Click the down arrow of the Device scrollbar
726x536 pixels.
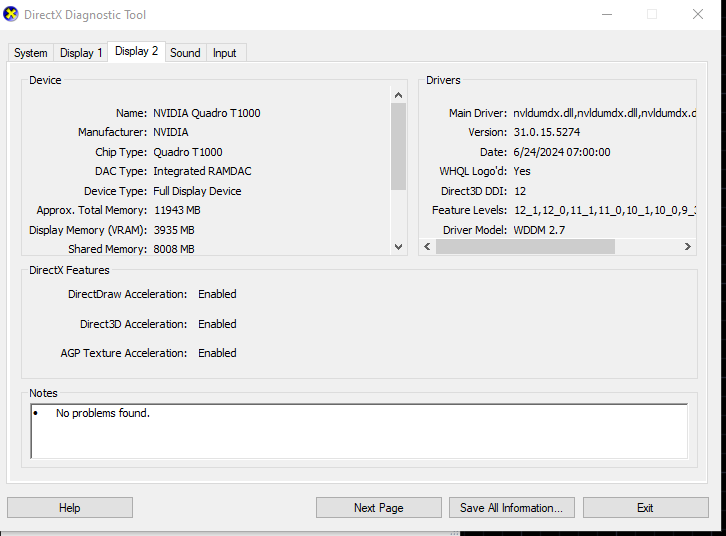[x=398, y=247]
